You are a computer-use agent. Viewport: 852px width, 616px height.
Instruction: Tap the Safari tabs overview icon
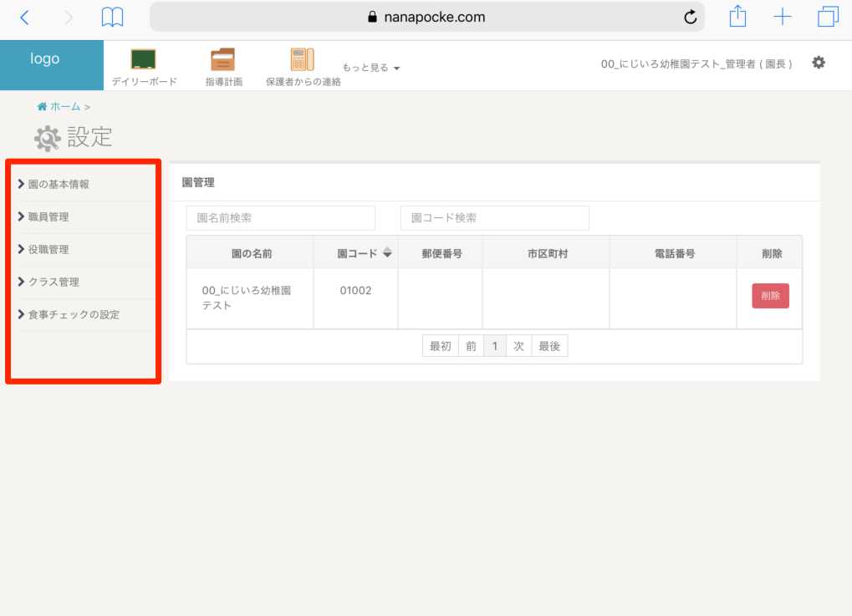828,18
